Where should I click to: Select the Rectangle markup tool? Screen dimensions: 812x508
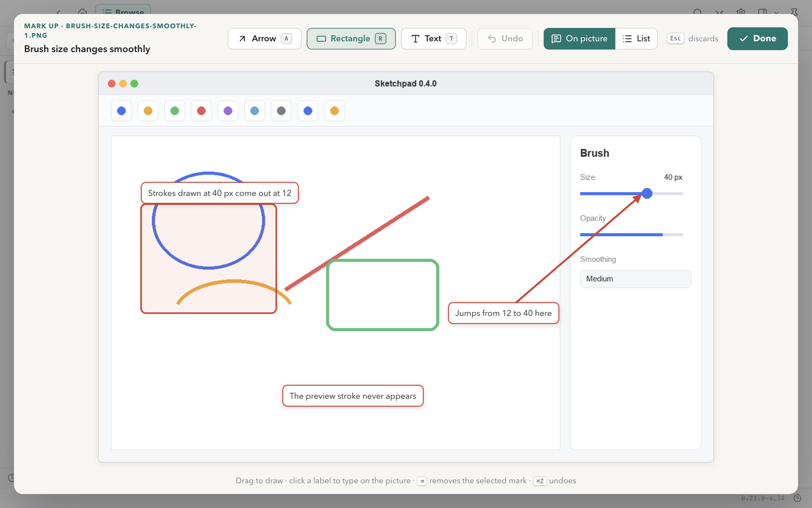[351, 39]
